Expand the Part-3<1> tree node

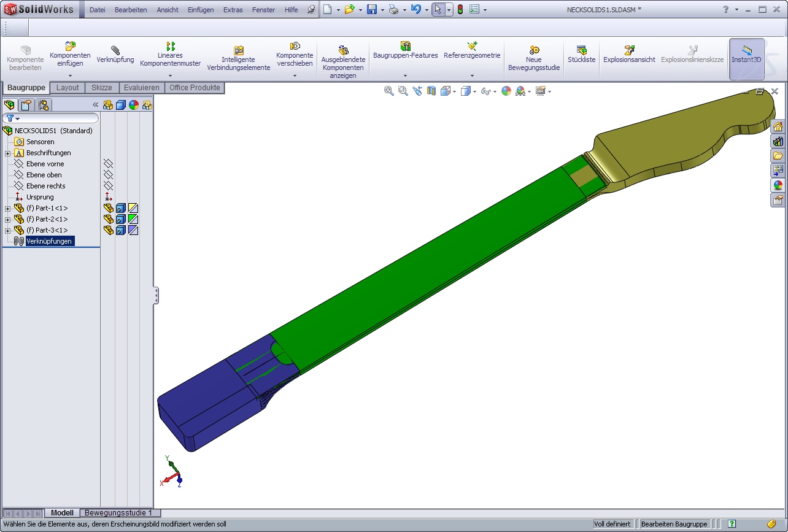tap(8, 230)
